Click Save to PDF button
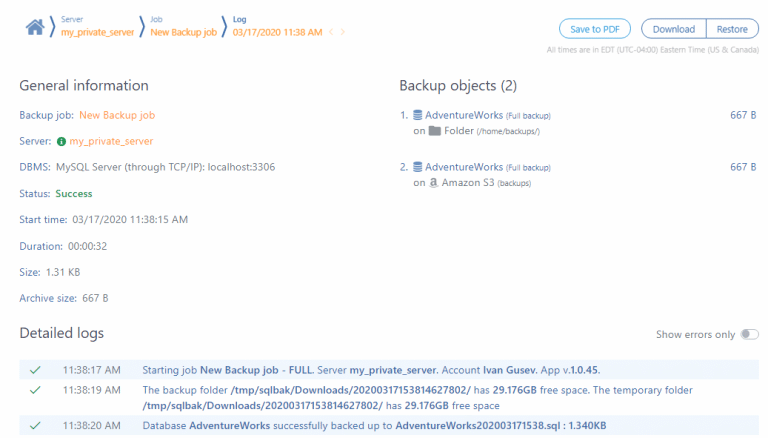The height and width of the screenshot is (438, 768). (595, 29)
